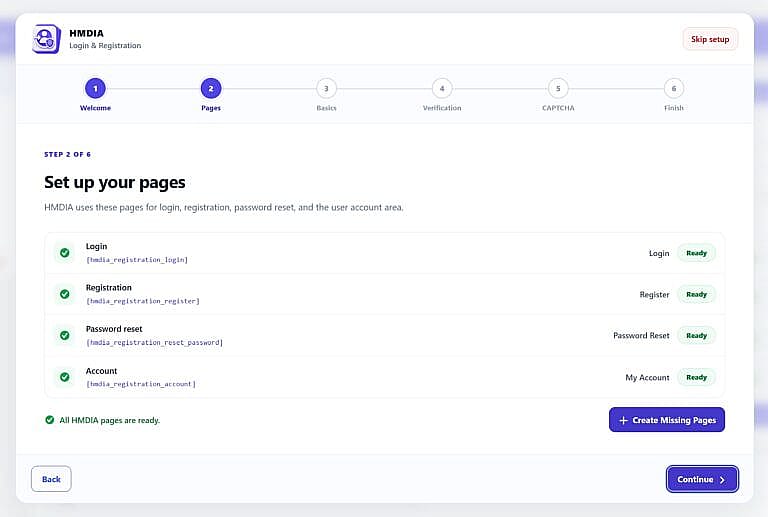Go Back to previous step
The width and height of the screenshot is (768, 517).
coord(51,479)
